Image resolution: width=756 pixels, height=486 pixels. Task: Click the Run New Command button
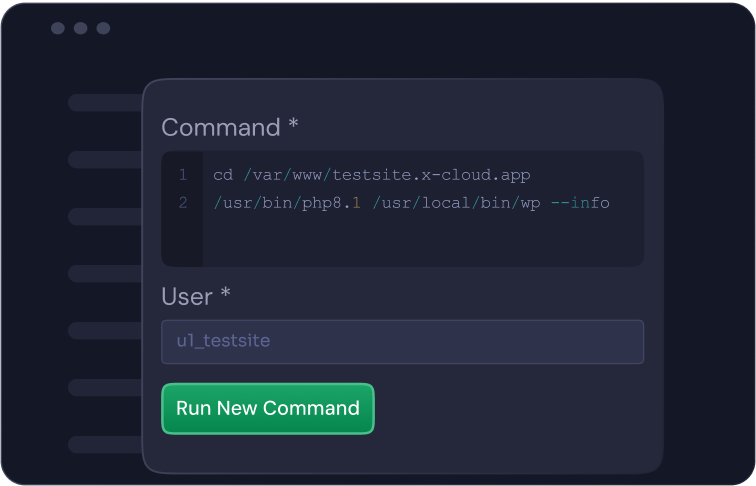pos(267,408)
